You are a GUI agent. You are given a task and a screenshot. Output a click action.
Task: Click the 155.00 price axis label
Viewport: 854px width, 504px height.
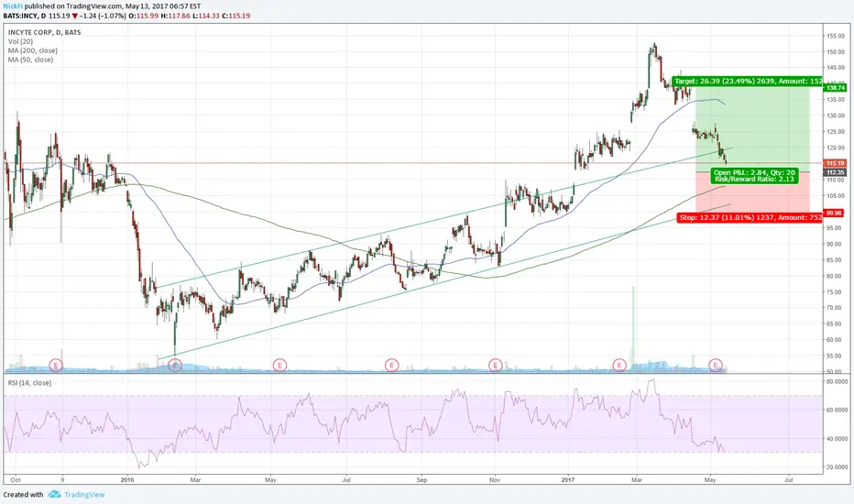(836, 36)
